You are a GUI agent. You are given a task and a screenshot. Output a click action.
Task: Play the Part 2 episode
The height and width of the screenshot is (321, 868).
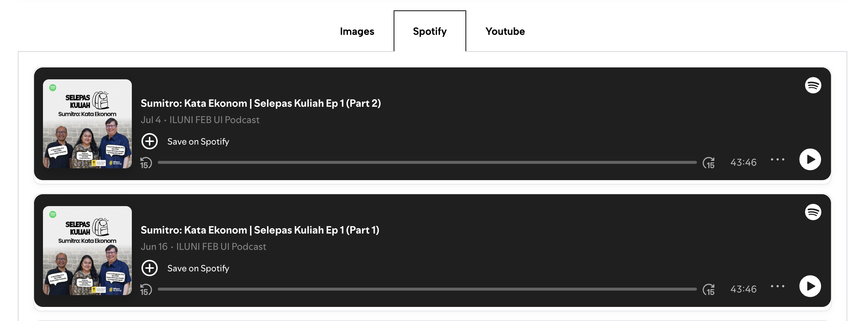(810, 159)
